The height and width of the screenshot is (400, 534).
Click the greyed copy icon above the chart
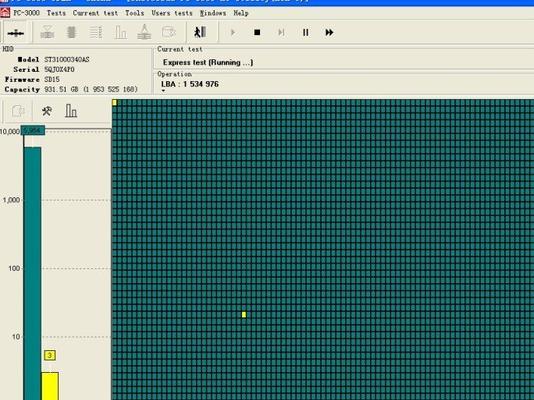click(x=18, y=111)
